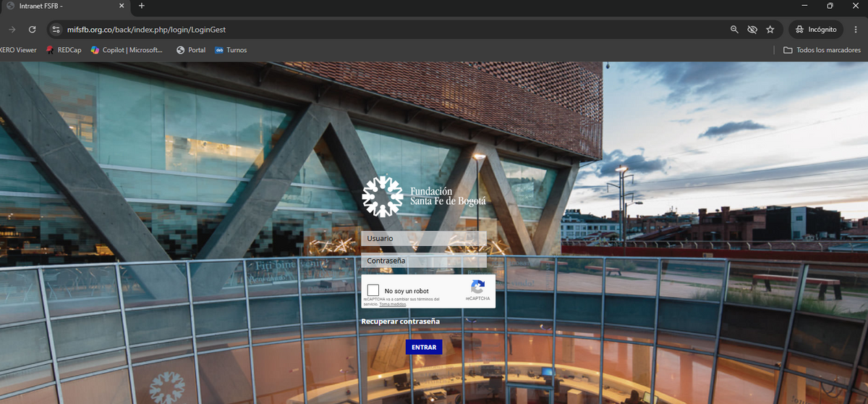The image size is (868, 404).
Task: Click the ENTRAR button
Action: coord(424,348)
